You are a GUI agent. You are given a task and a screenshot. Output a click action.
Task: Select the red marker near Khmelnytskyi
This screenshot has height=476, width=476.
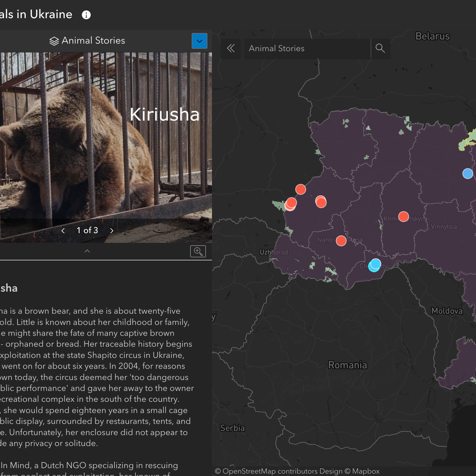(404, 217)
